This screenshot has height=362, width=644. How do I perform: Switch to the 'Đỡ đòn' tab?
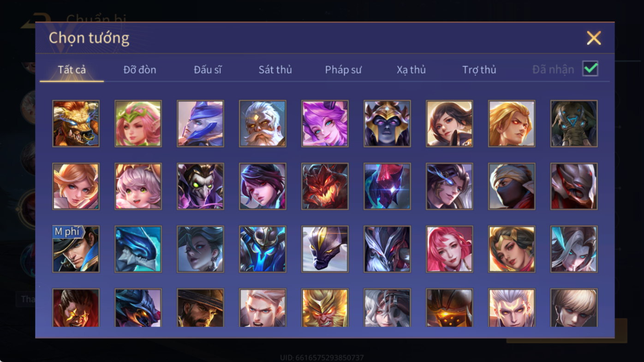(x=140, y=70)
